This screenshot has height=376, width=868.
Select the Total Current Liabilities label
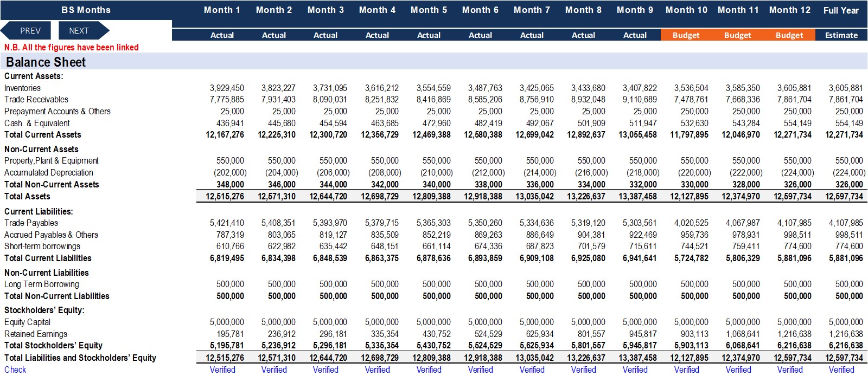pyautogui.click(x=48, y=258)
